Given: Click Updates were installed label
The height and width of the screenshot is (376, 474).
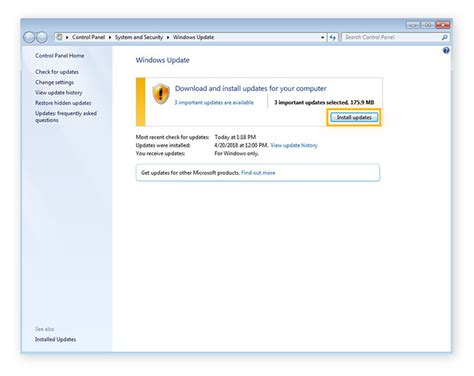Looking at the screenshot, I should [163, 145].
